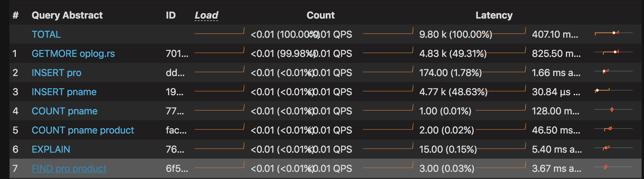Screen dimensions: 644x179
Task: Click the COUNT pname latency distribution marker
Action: pos(612,110)
